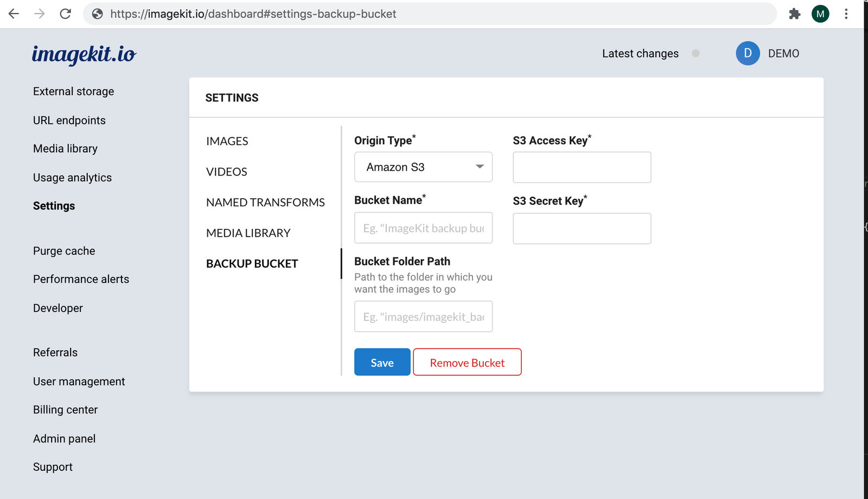
Task: Reload the page with refresh icon
Action: 65,14
